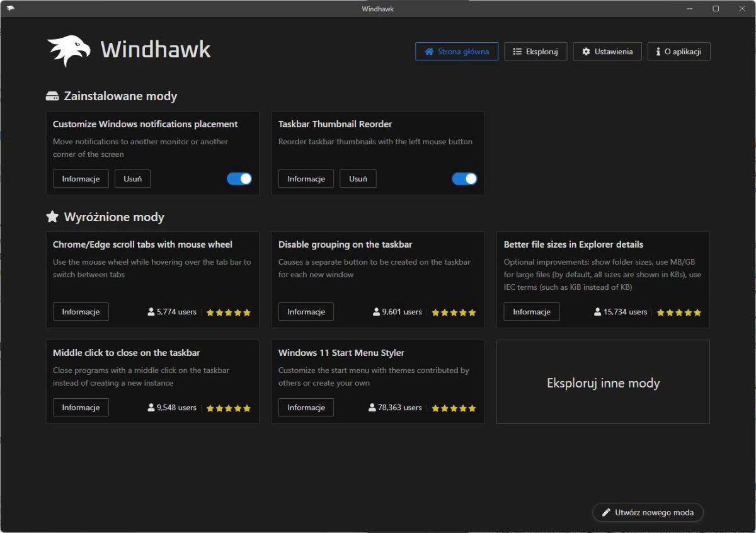The height and width of the screenshot is (533, 756).
Task: Open Informacje for Middle click to close
Action: pos(81,408)
